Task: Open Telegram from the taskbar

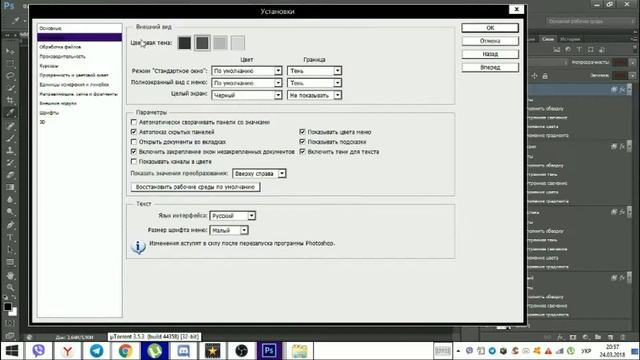Action: click(x=96, y=351)
